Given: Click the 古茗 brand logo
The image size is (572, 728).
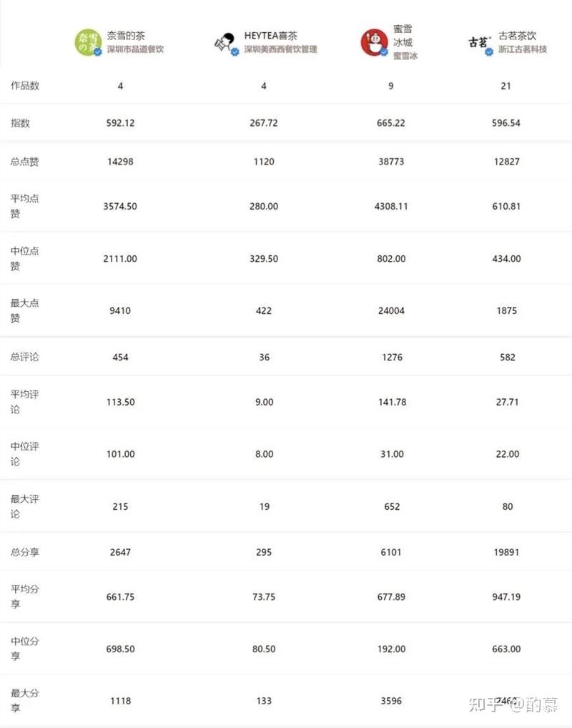Looking at the screenshot, I should pos(479,42).
